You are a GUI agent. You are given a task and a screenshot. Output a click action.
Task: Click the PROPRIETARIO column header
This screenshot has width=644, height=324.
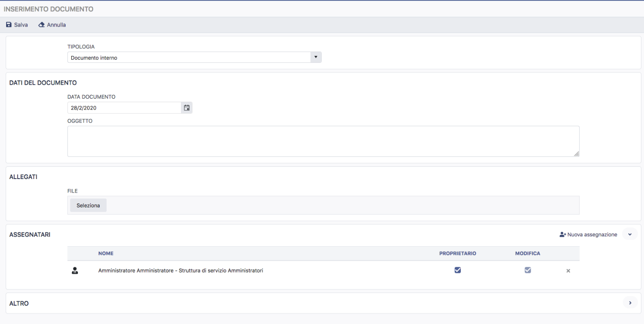point(457,254)
